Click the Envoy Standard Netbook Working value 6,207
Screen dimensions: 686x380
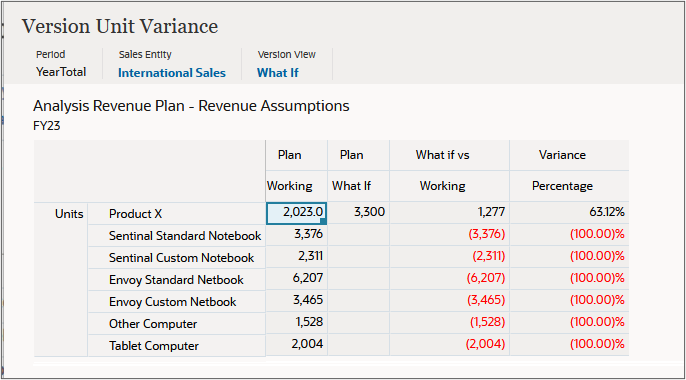tap(296, 278)
